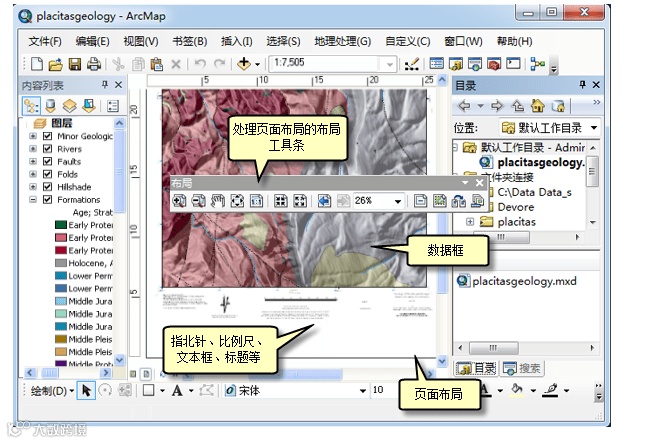The image size is (656, 443).
Task: Open the 书签(B) menu
Action: (190, 41)
